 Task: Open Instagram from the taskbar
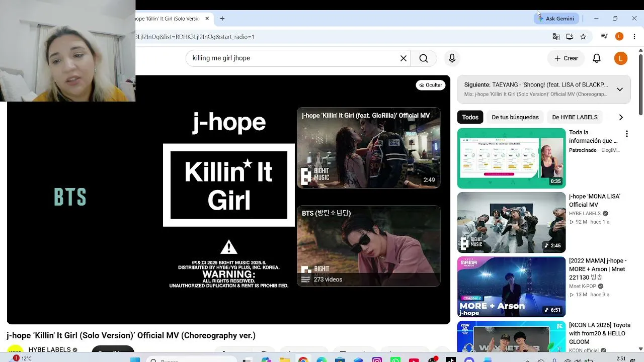pos(377,360)
